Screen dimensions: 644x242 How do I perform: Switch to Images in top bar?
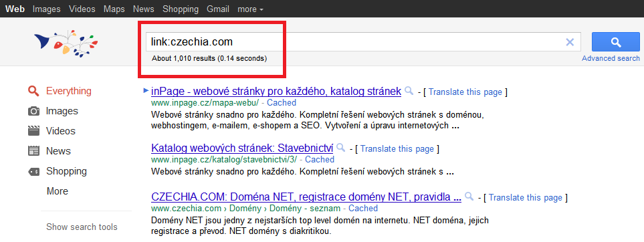46,9
